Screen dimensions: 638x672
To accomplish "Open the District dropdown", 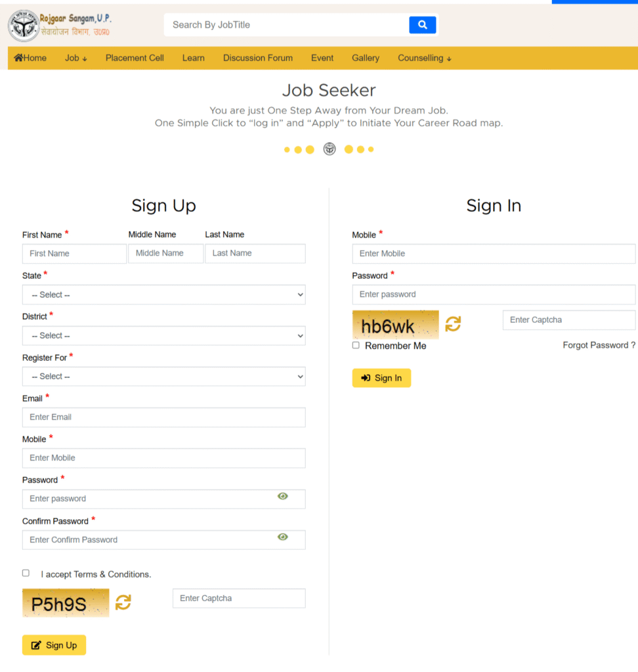I will pyautogui.click(x=163, y=335).
